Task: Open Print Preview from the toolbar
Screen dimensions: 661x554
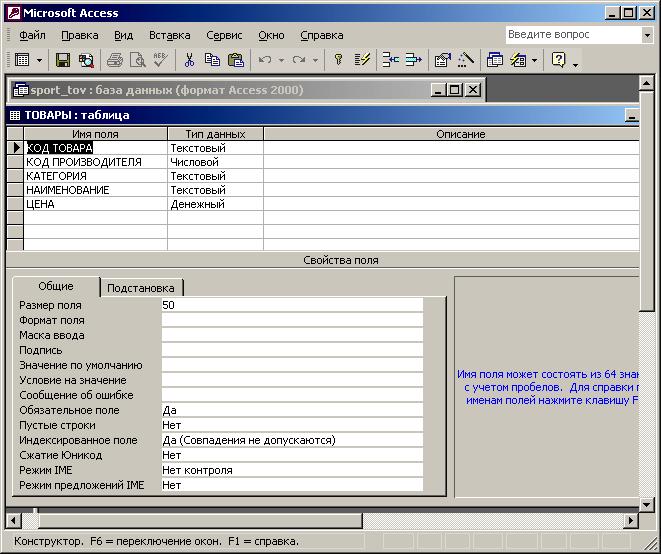Action: click(138, 60)
